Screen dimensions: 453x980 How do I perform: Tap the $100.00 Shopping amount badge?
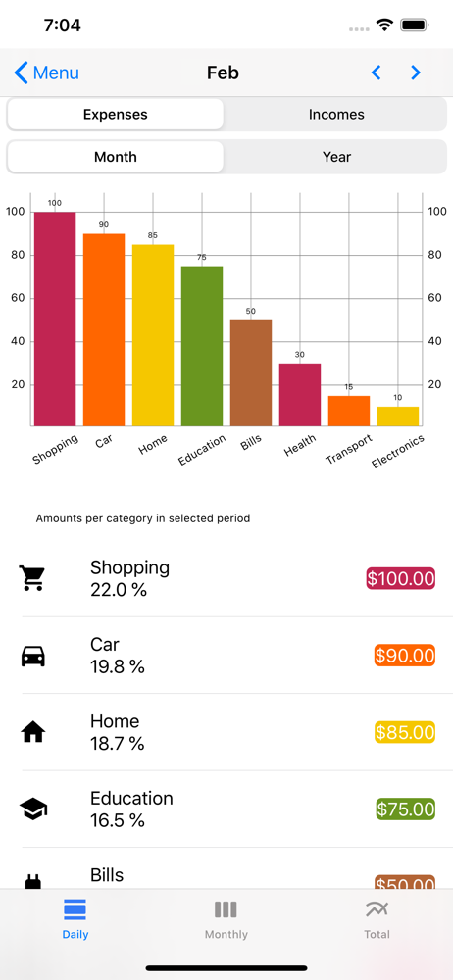[400, 579]
